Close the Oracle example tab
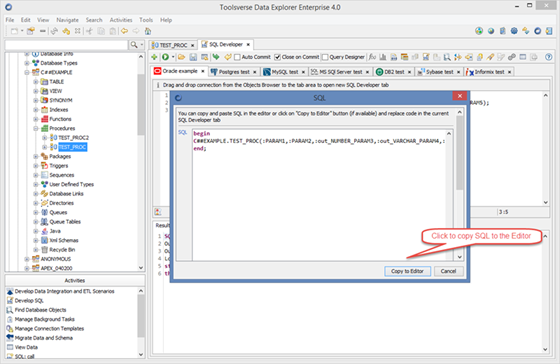 tap(202, 71)
